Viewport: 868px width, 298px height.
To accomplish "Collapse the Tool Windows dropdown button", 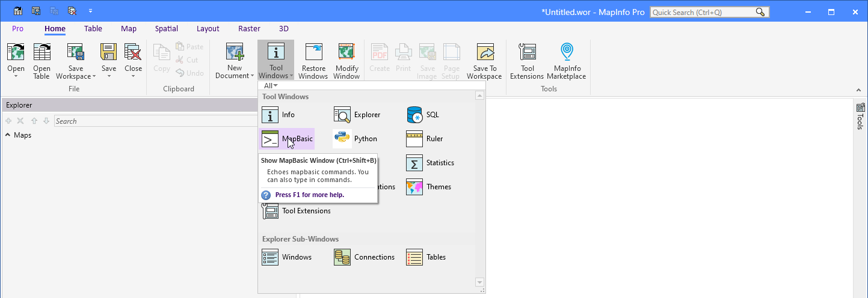I will [276, 61].
